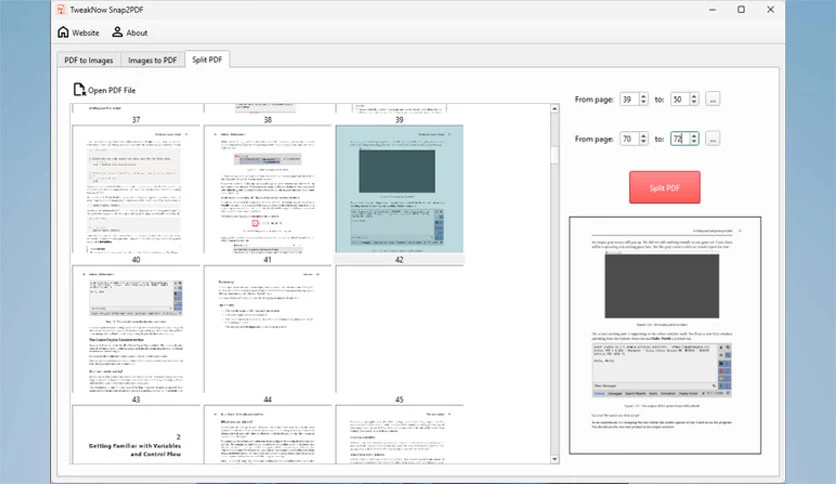
Task: Select the Split PDF tab
Action: coord(207,60)
